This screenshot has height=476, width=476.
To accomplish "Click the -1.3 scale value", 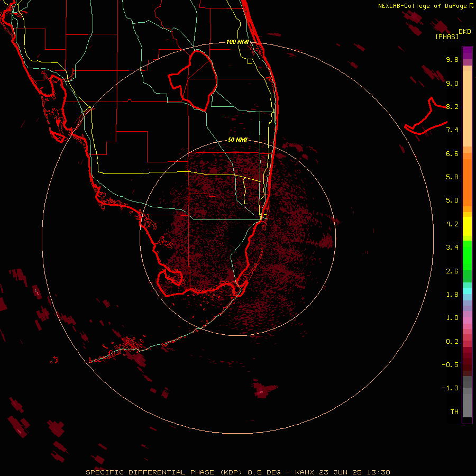I will [x=450, y=388].
